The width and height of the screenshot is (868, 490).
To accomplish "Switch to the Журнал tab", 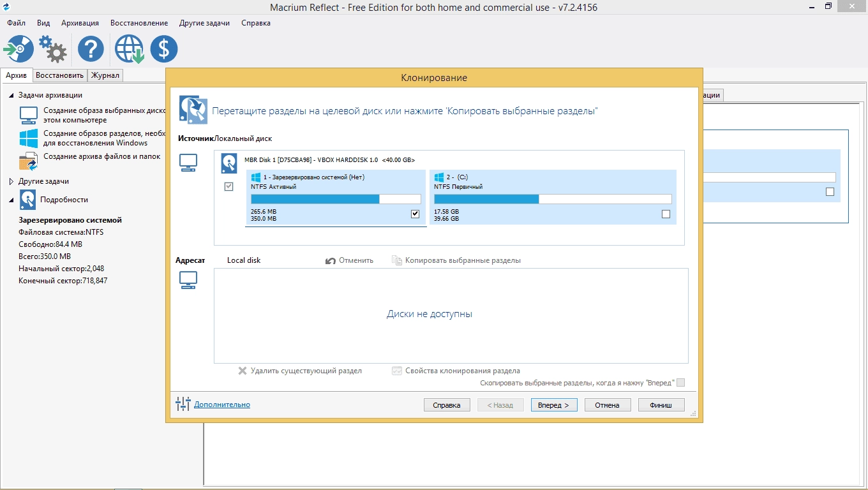I will [x=105, y=75].
